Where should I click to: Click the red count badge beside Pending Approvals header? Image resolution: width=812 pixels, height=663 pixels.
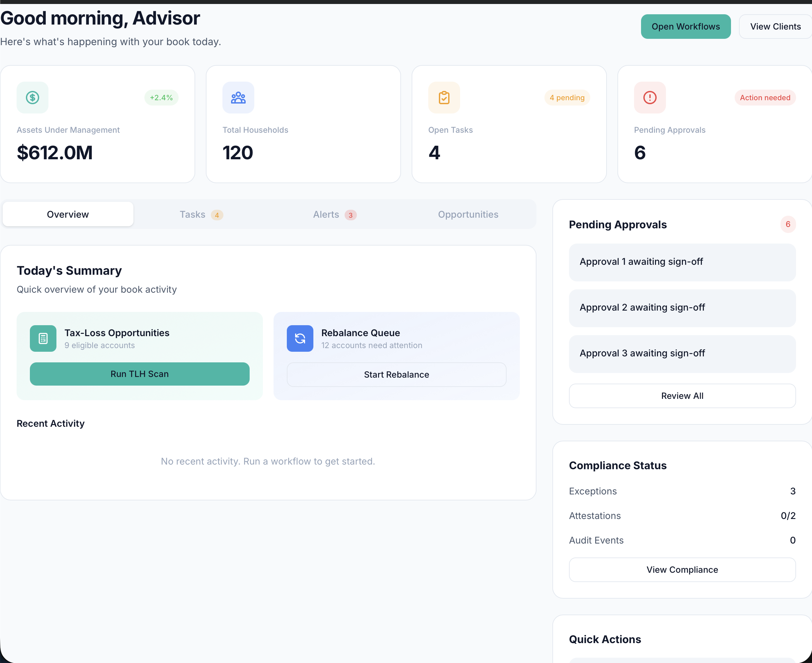click(x=788, y=224)
